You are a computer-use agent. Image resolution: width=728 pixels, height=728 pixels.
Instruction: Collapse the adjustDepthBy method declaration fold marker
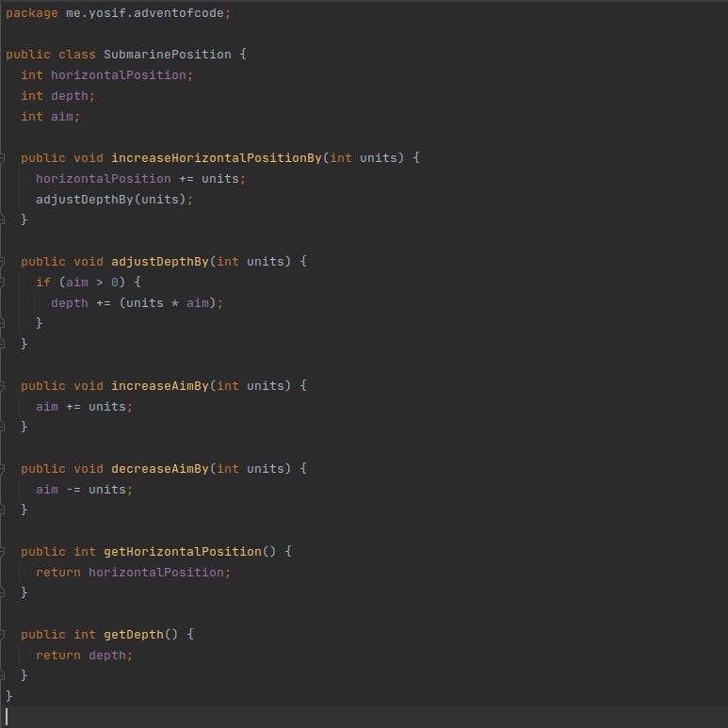(2, 262)
